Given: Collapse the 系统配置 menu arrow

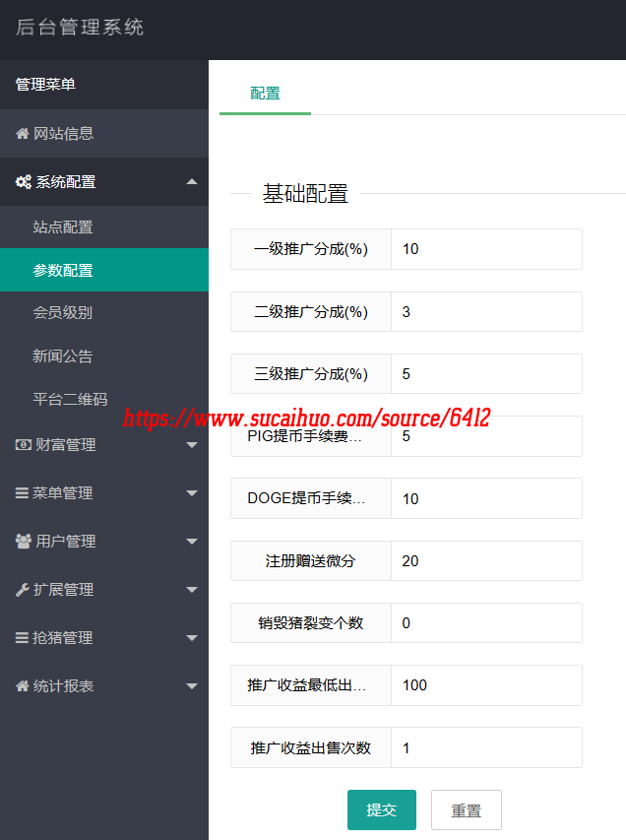Looking at the screenshot, I should [x=192, y=181].
